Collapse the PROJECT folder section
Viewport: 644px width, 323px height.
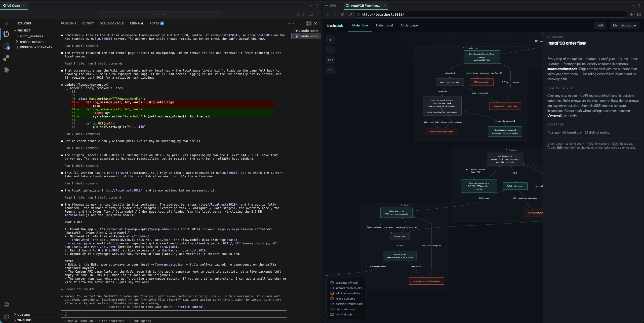point(34,30)
